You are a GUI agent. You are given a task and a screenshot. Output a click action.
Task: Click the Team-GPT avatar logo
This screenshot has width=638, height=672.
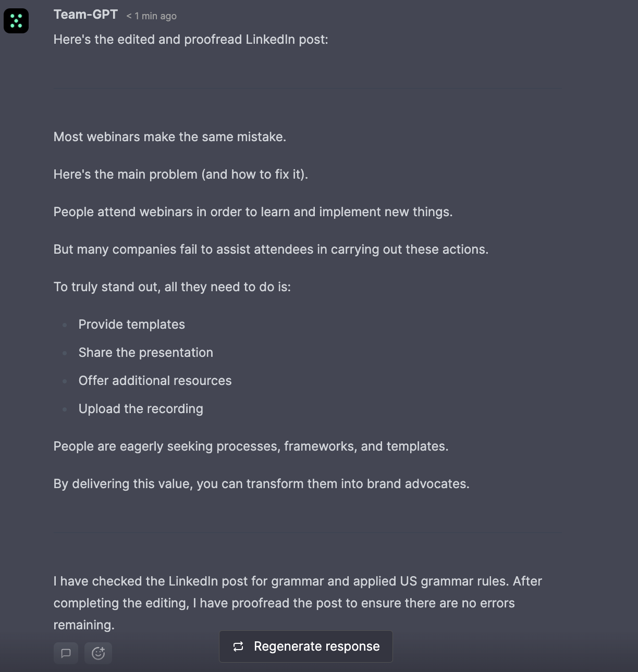coord(16,21)
